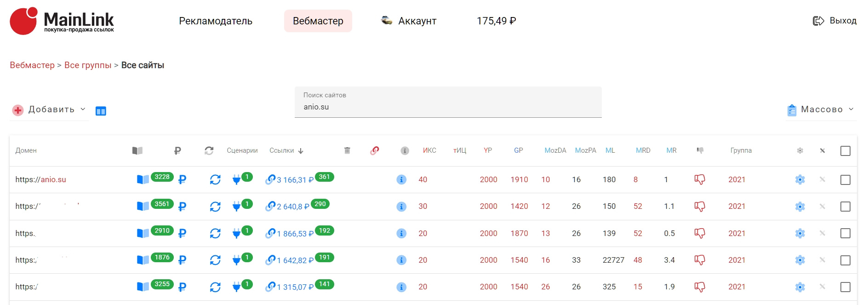Image resolution: width=868 pixels, height=305 pixels.
Task: Click the pages book icon in header
Action: pyautogui.click(x=137, y=150)
